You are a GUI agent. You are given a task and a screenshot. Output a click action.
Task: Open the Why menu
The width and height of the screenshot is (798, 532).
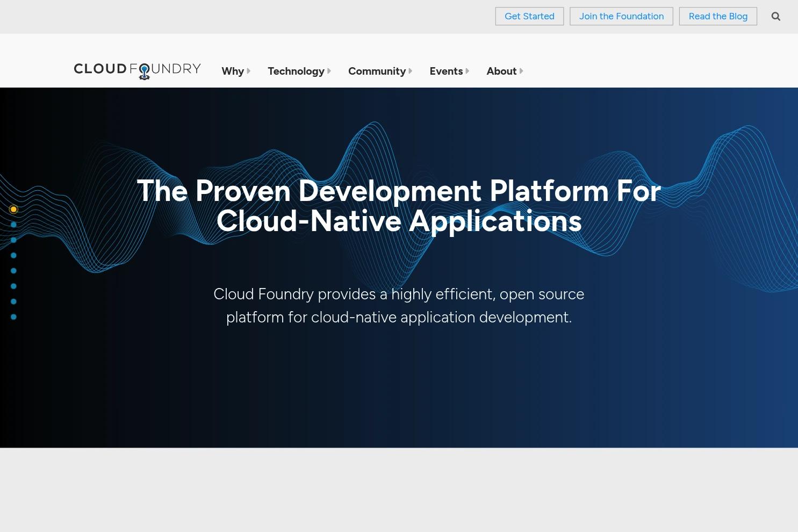pos(233,71)
